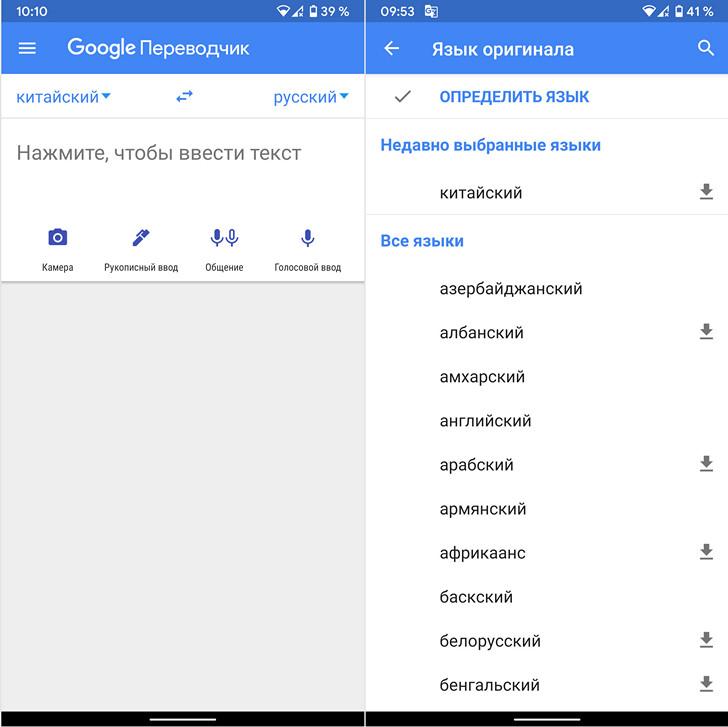Download the белорусский language pack
Screen dimensions: 728x727
pos(706,640)
